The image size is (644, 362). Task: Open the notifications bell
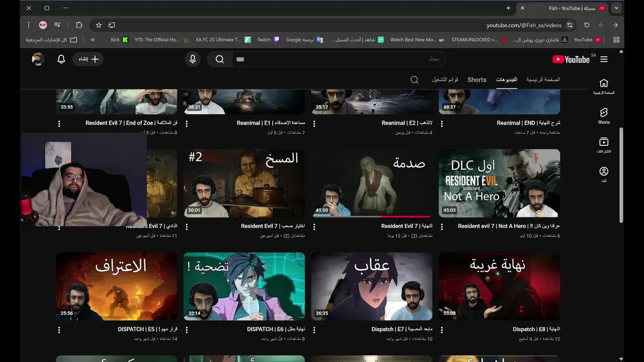(61, 59)
